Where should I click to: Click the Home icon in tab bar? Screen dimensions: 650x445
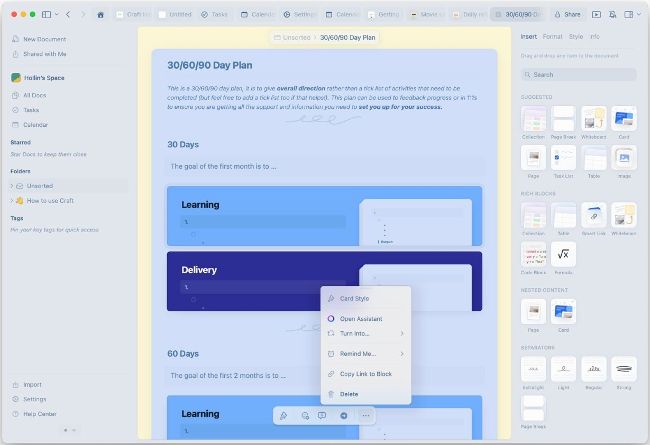click(100, 15)
